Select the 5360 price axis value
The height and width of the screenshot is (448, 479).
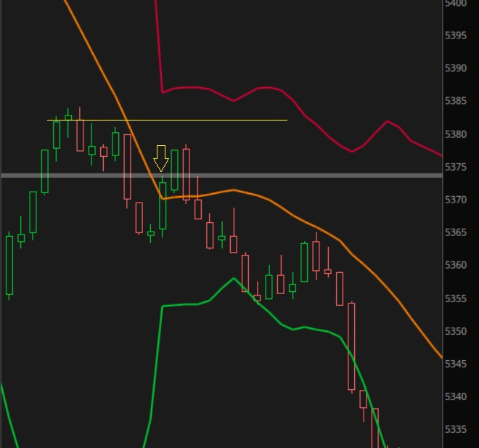tap(456, 265)
